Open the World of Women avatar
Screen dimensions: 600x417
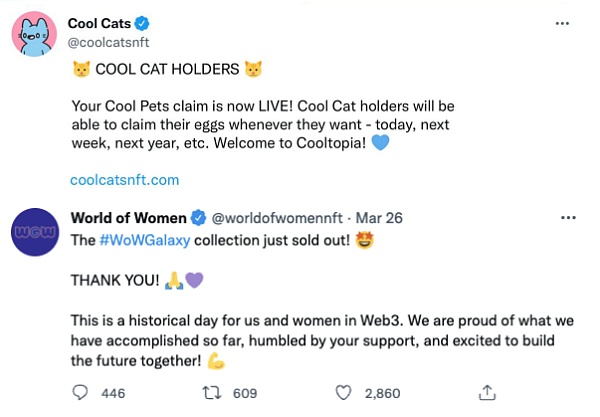click(x=36, y=233)
